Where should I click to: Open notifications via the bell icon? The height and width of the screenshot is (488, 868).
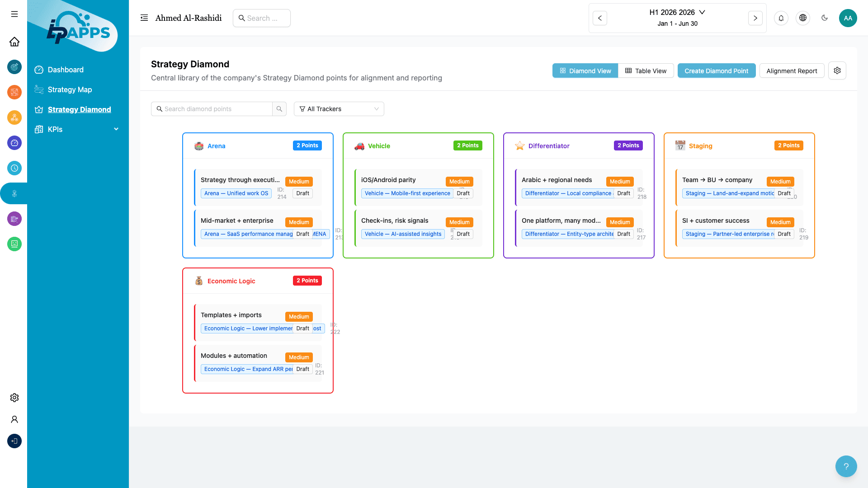click(781, 18)
